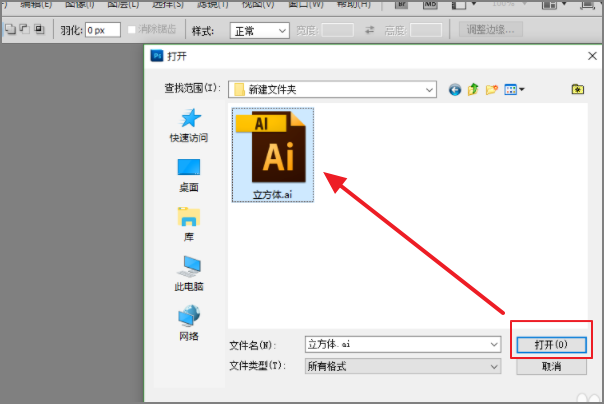Swap width and height using the arrows icon
The height and width of the screenshot is (404, 604).
369,30
